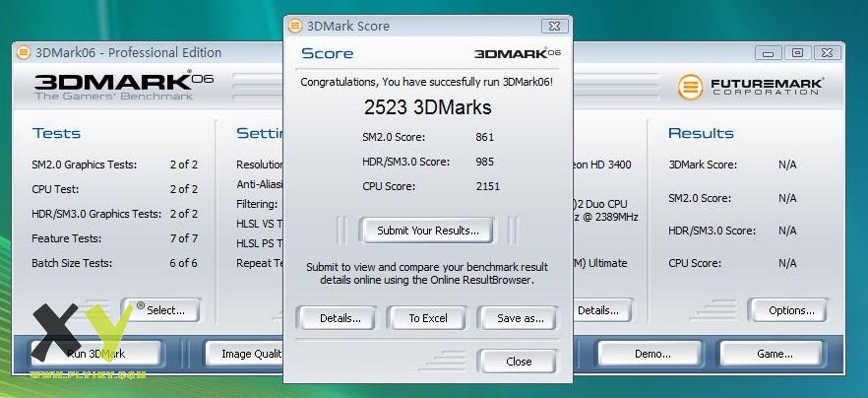Maximize the 3DMark06 Professional Edition window
Viewport: 868px width, 398px height.
(798, 52)
